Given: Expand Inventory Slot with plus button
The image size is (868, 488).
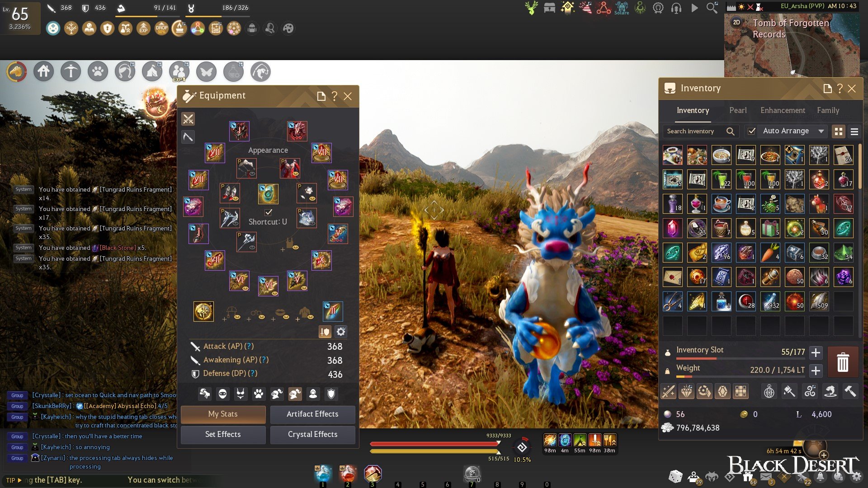Looking at the screenshot, I should coord(816,352).
